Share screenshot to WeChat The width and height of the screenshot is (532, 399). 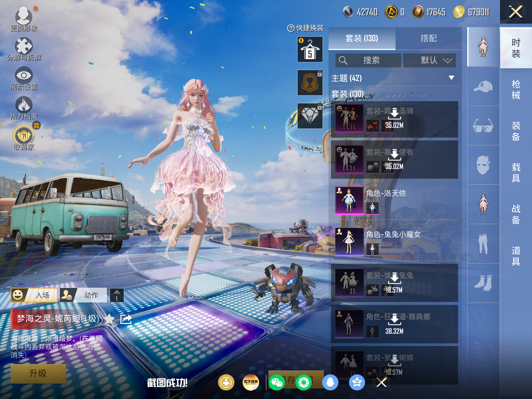click(x=277, y=382)
